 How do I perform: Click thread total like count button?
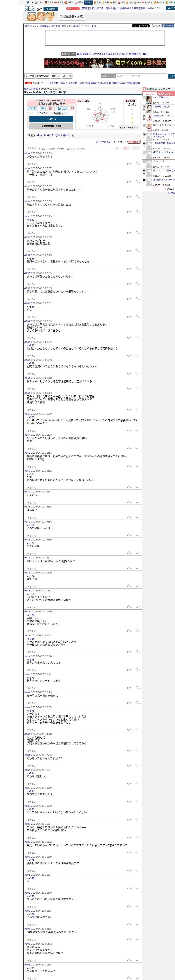point(126,148)
